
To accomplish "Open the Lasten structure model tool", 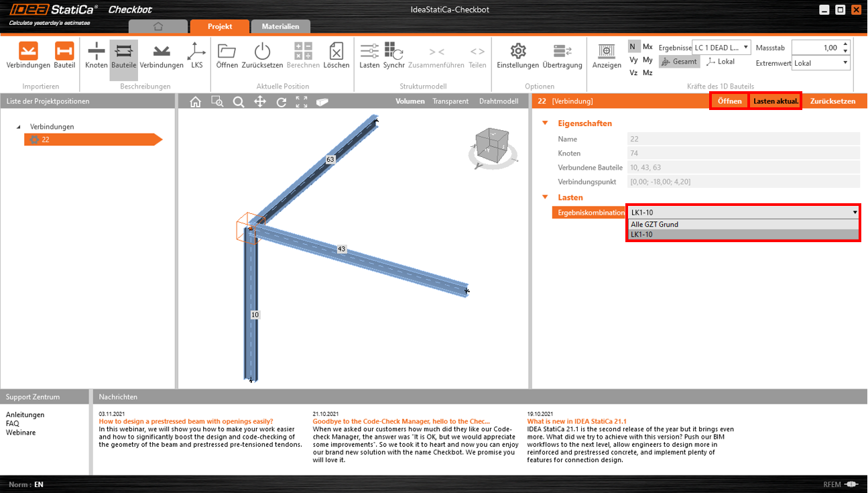I will 369,56.
